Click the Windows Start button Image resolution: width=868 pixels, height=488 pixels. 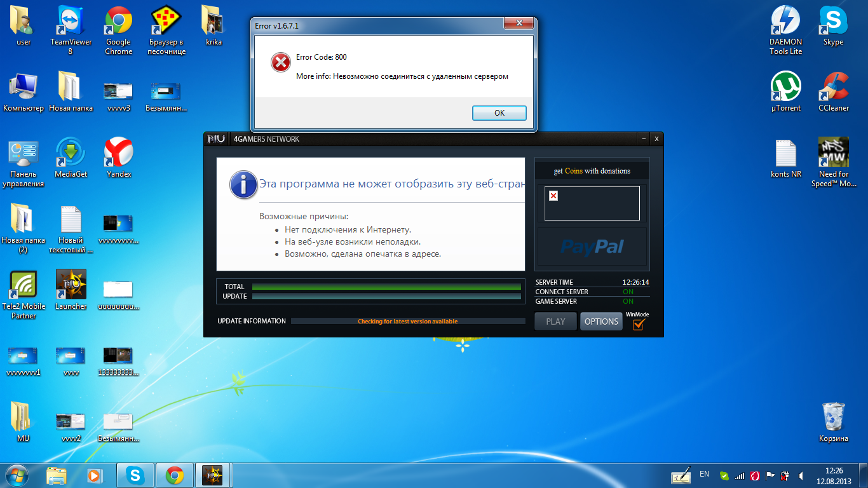(17, 475)
